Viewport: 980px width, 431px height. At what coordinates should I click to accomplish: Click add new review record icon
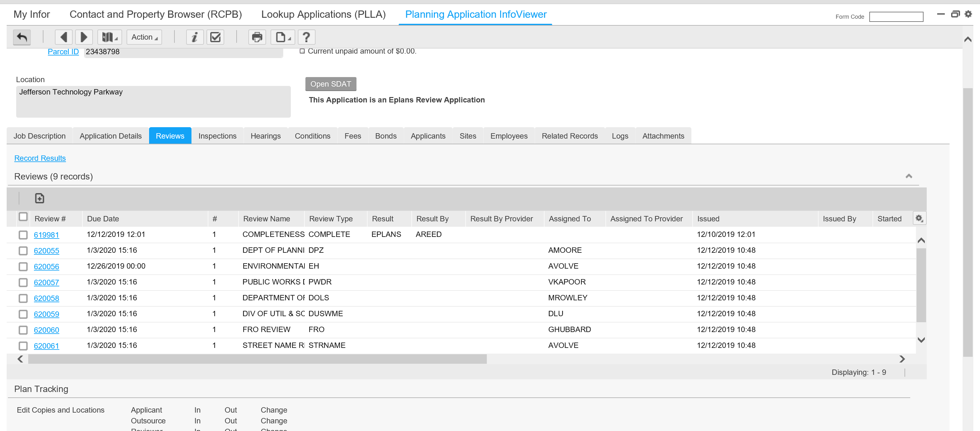point(40,198)
